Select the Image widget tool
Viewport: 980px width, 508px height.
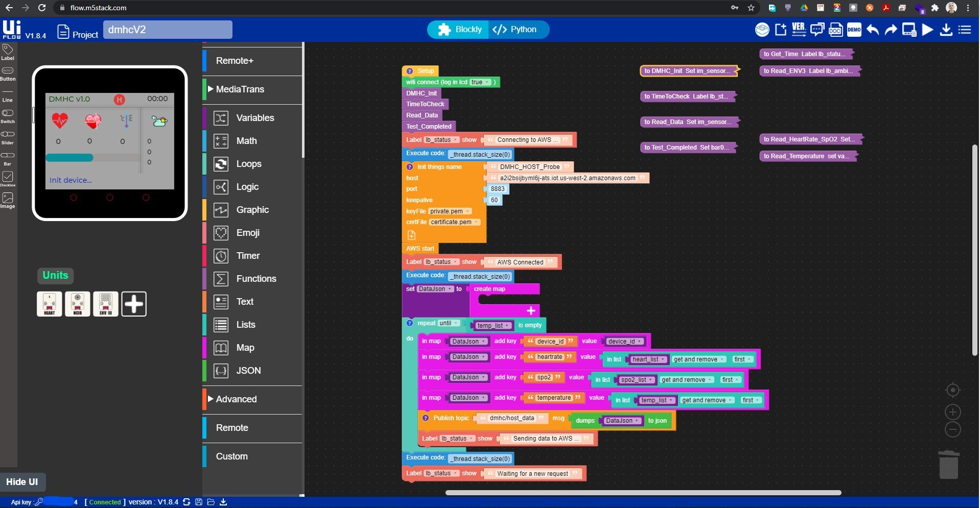8,201
